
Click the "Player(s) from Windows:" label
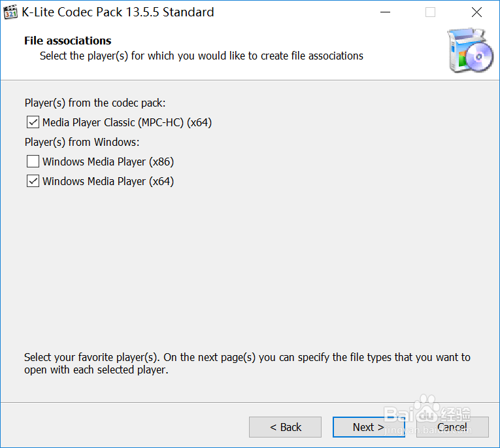[x=82, y=142]
